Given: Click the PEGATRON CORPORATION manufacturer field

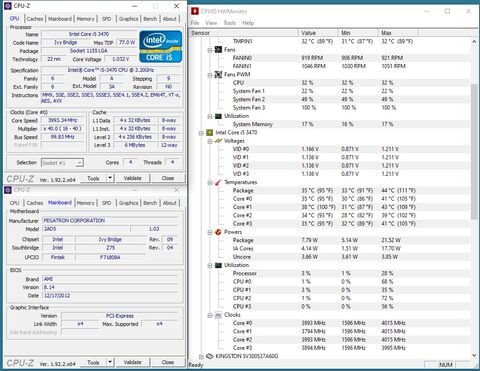Looking at the screenshot, I should [x=110, y=221].
